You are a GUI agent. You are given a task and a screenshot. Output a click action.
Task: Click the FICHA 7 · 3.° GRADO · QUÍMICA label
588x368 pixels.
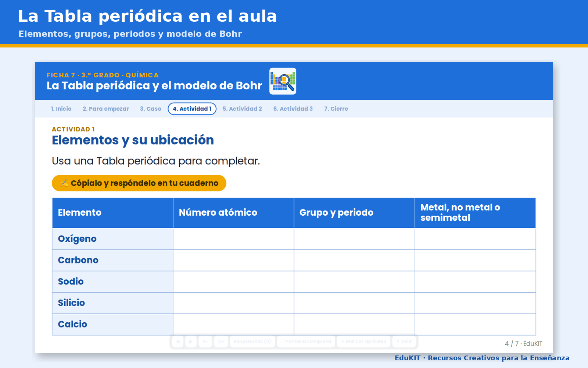tap(103, 75)
